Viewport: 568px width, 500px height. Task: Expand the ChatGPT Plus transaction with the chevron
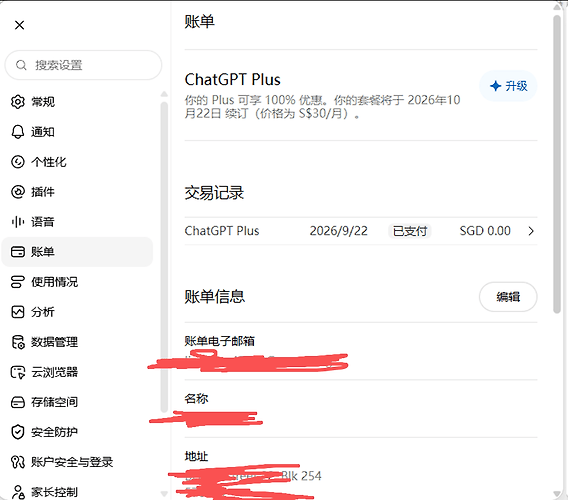pyautogui.click(x=531, y=231)
